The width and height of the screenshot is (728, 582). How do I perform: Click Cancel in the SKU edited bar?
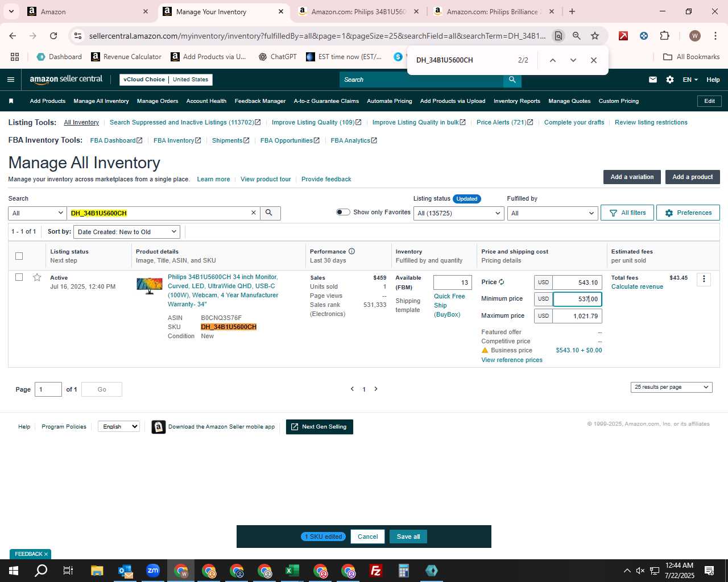(367, 537)
